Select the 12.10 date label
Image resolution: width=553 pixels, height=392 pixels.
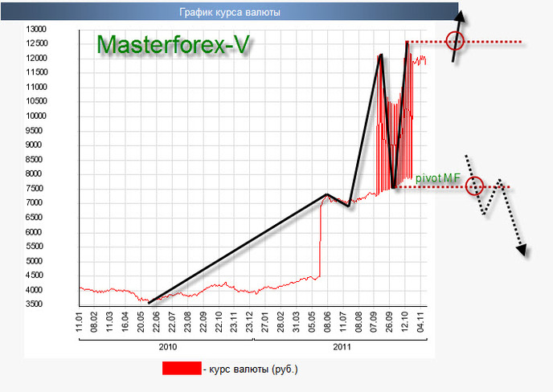pos(405,321)
